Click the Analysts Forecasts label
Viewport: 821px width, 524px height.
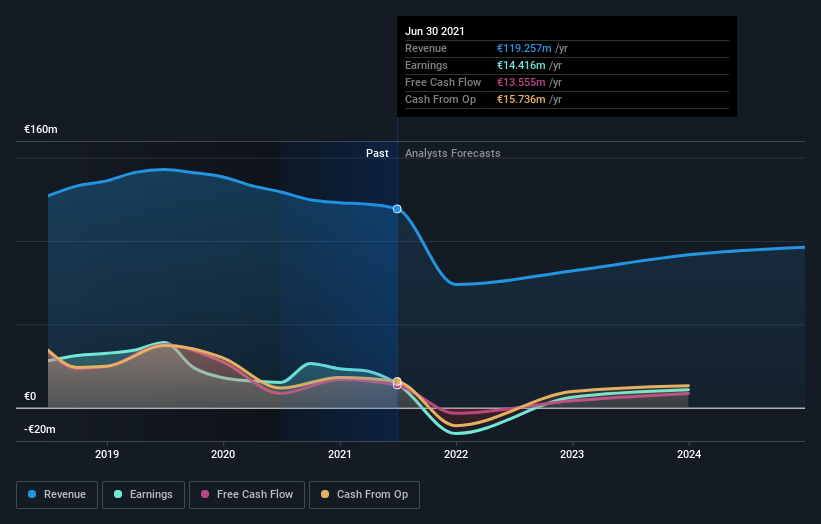[452, 153]
